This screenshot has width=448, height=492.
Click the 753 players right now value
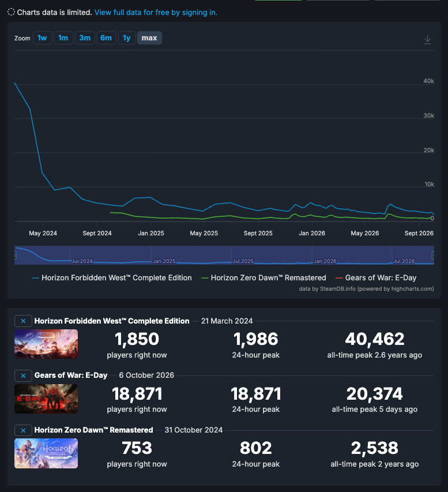[x=137, y=448]
